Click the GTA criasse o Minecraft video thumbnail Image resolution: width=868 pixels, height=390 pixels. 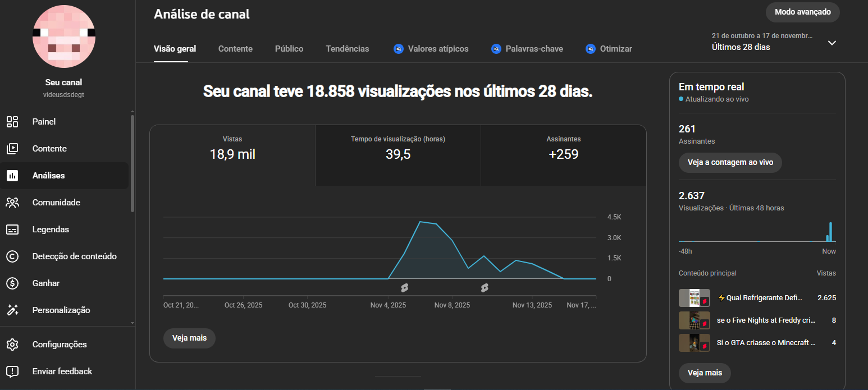(695, 343)
